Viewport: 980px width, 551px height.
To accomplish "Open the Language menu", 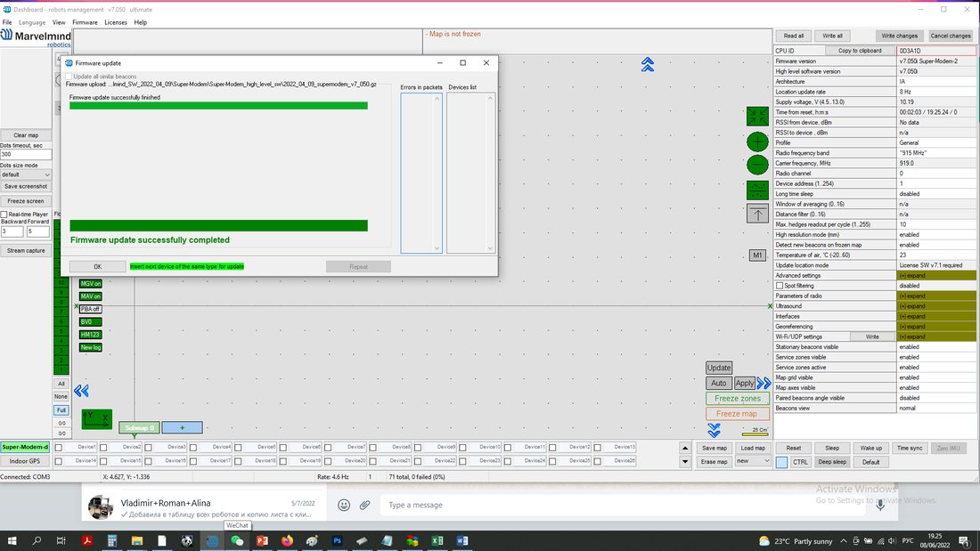I will (32, 22).
